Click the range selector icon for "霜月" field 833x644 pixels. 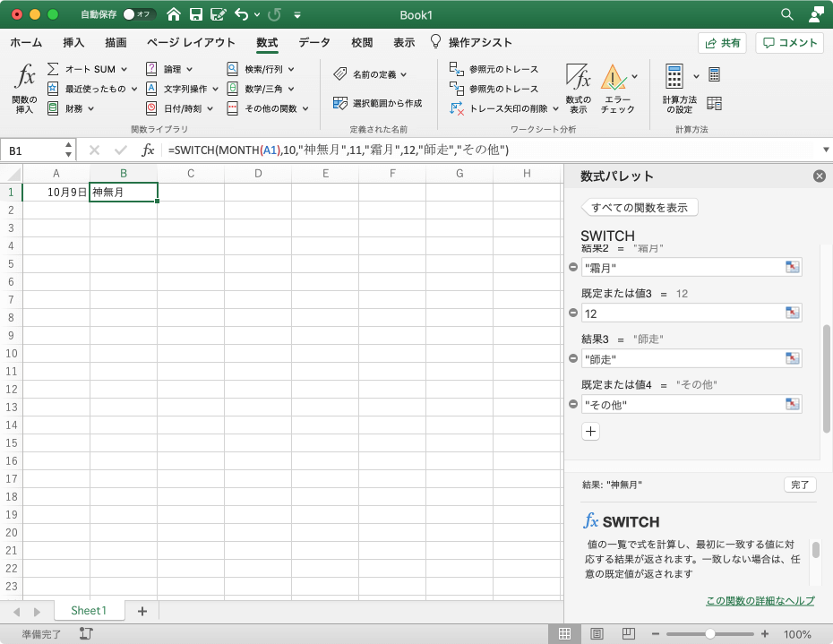792,267
